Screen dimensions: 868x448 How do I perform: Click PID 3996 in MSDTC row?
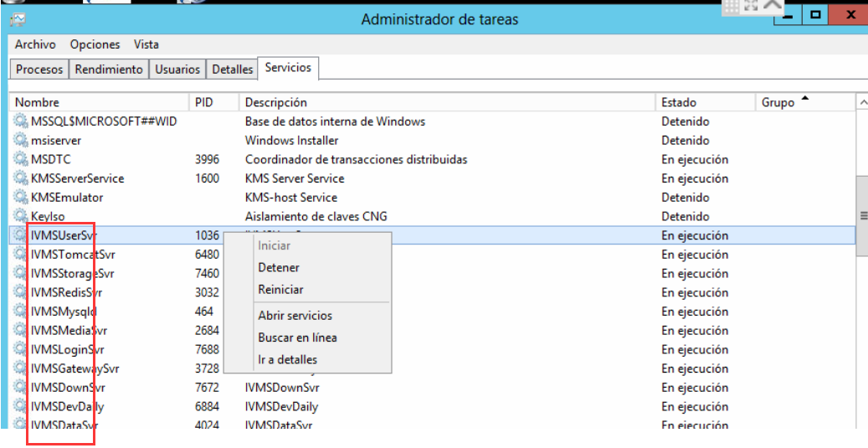(207, 159)
